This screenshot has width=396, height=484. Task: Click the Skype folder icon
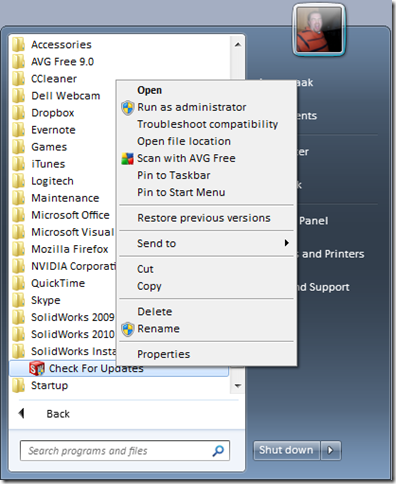click(x=19, y=300)
